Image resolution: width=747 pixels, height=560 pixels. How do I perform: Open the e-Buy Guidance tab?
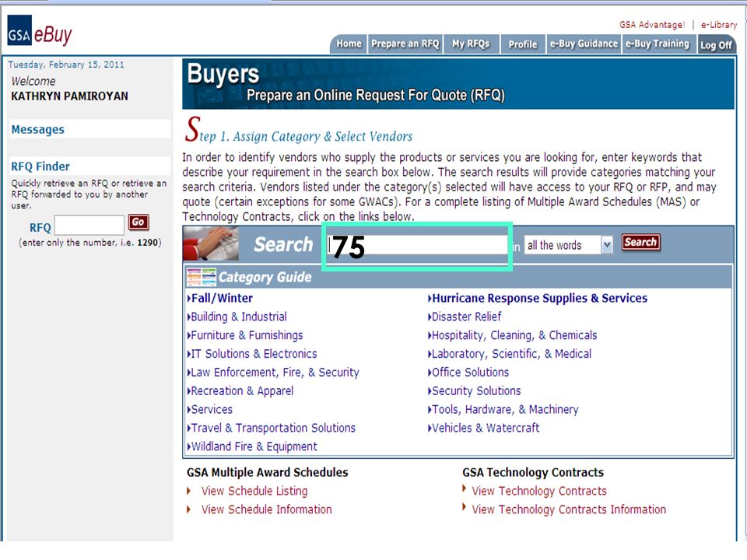coord(584,44)
